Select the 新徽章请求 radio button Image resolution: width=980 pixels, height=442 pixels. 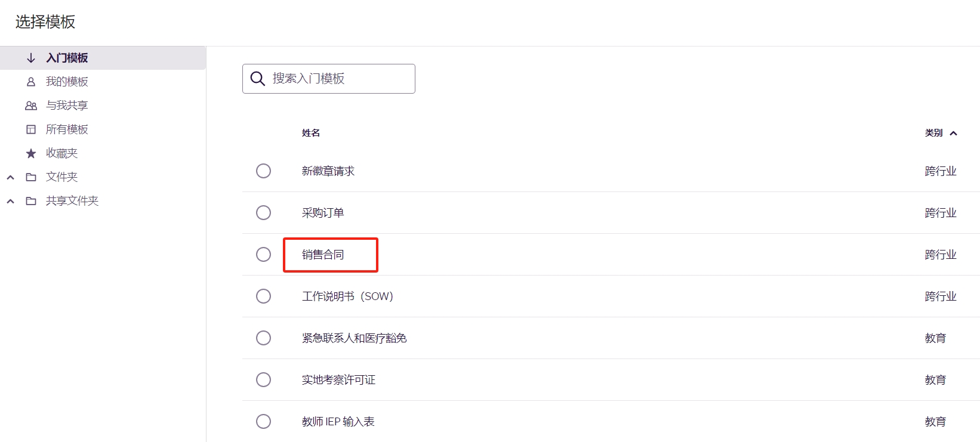pos(263,171)
